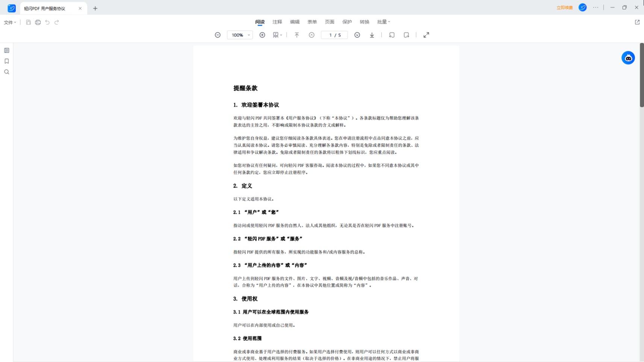Viewport: 644px width, 362px height.
Task: Click the 立即续费 renew link
Action: click(x=564, y=8)
